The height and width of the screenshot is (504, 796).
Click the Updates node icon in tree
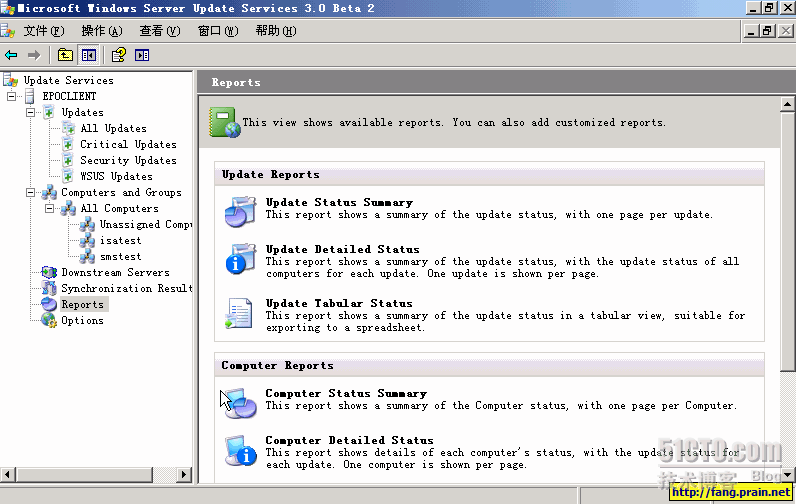coord(49,112)
